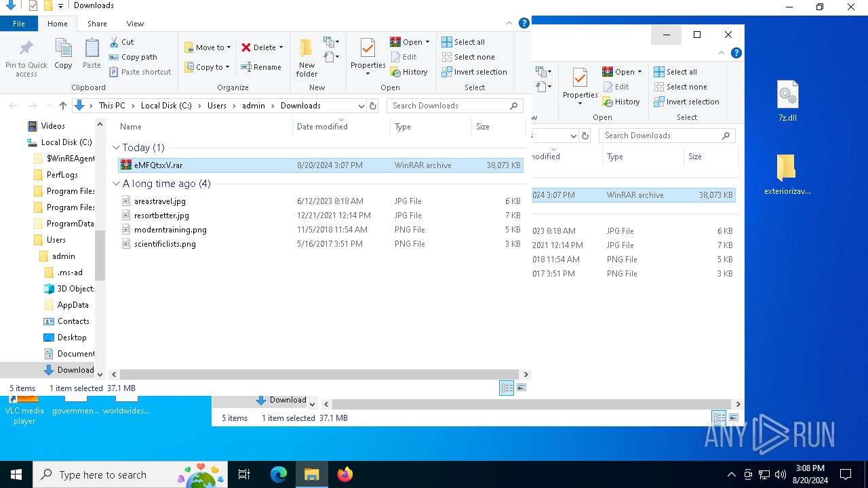The height and width of the screenshot is (488, 868).
Task: Click the Search Downloads field
Action: pyautogui.click(x=456, y=106)
